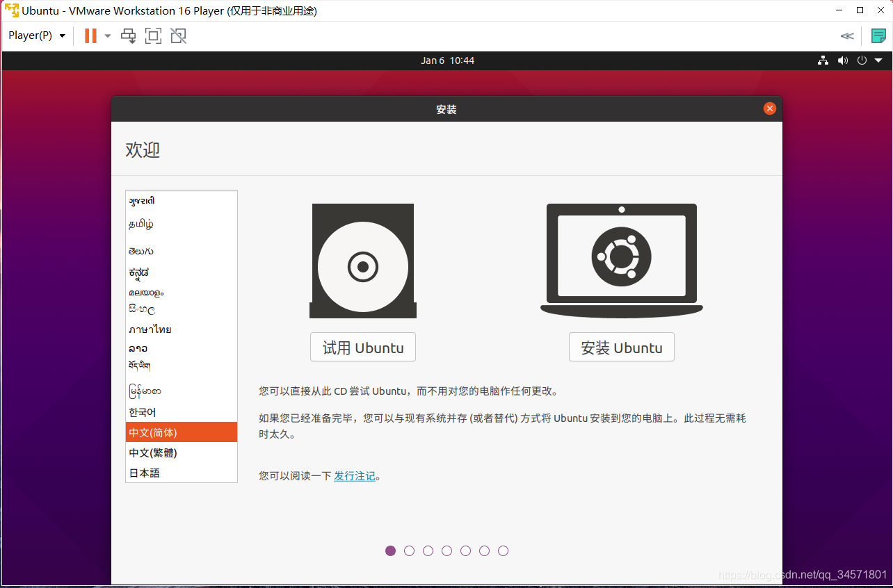
Task: Select മലയാളം in the language list
Action: [182, 293]
